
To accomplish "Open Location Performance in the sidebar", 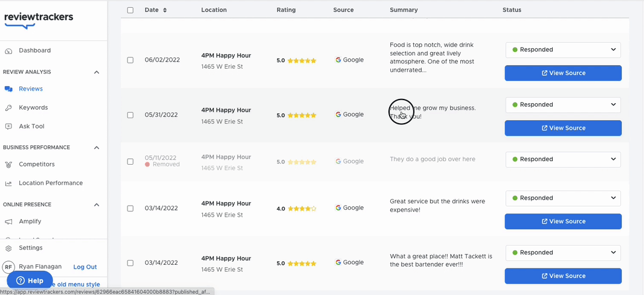I will coord(51,183).
